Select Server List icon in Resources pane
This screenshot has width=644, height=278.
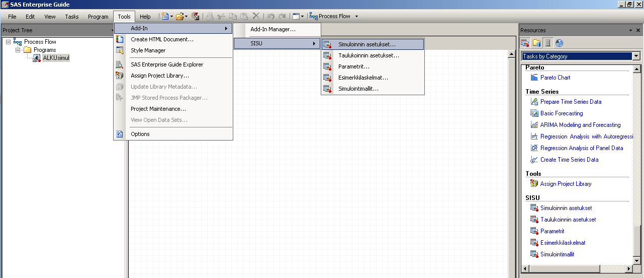pyautogui.click(x=548, y=43)
